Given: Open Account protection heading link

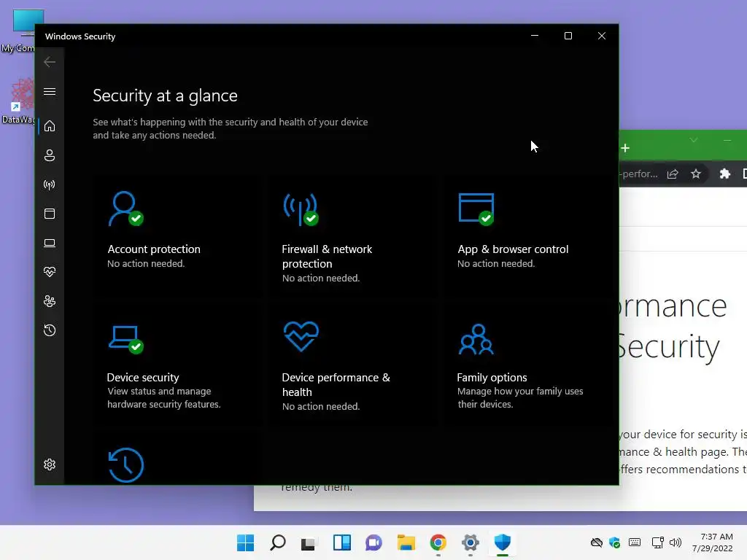Looking at the screenshot, I should 154,249.
